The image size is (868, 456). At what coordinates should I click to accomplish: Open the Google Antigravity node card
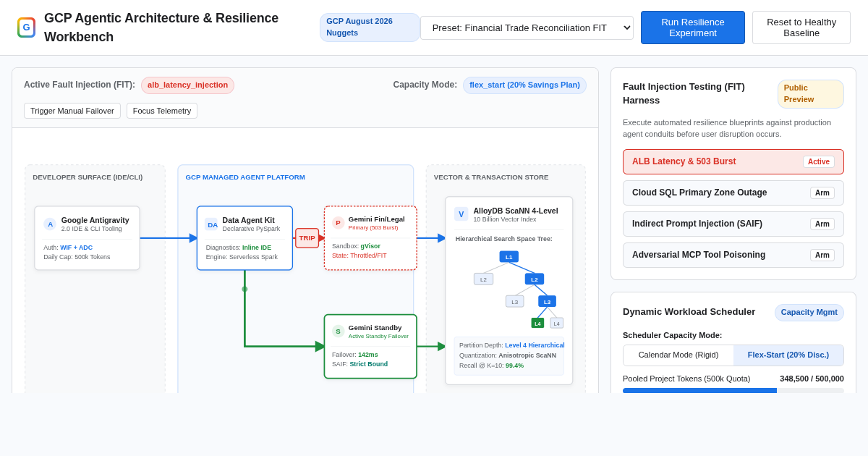click(x=87, y=238)
